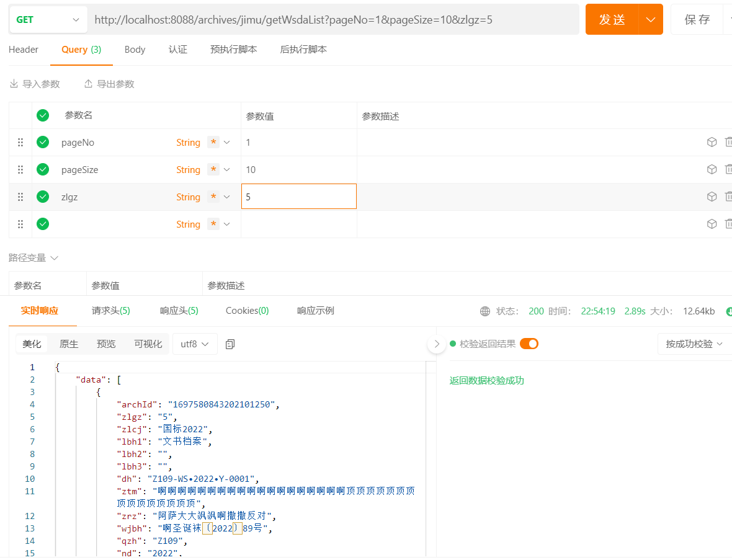
Task: Switch to the Body tab
Action: (135, 50)
